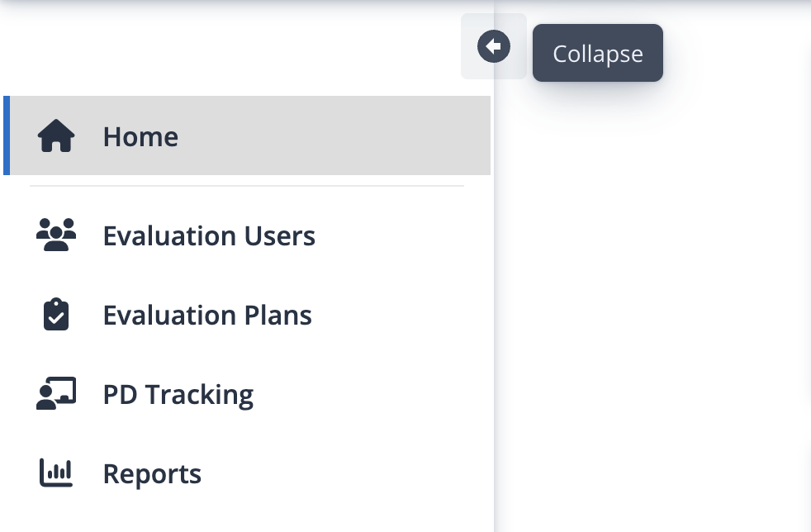
Task: Open the Evaluation Plans page
Action: (x=207, y=316)
